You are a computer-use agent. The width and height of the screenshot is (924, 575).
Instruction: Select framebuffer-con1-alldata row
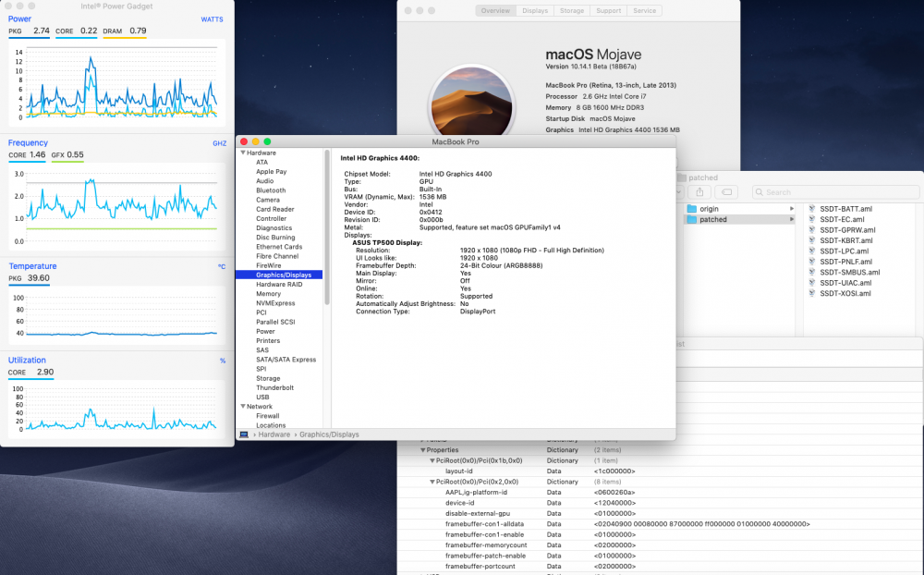(660, 524)
